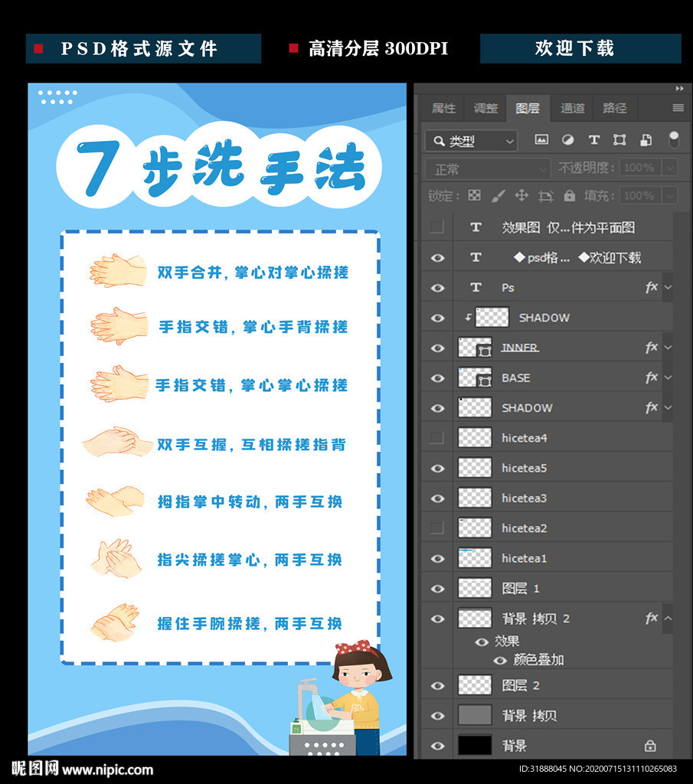Viewport: 693px width, 784px height.
Task: Click T icon of psd格 text layer
Action: 476,257
